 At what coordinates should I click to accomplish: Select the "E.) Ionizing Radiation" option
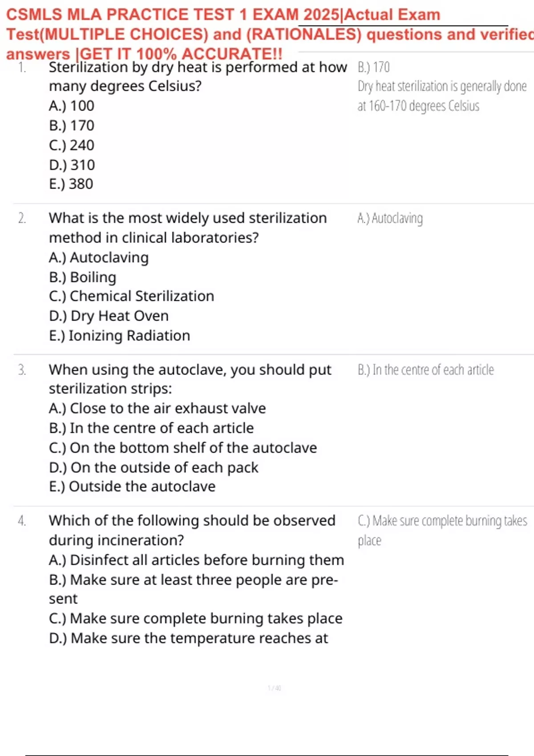coord(120,336)
